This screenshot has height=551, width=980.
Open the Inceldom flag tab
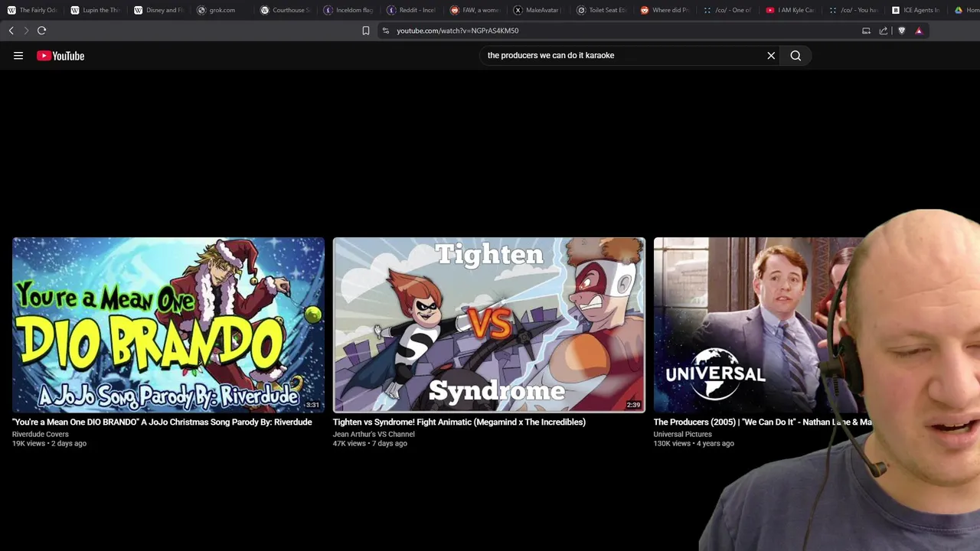(x=349, y=10)
